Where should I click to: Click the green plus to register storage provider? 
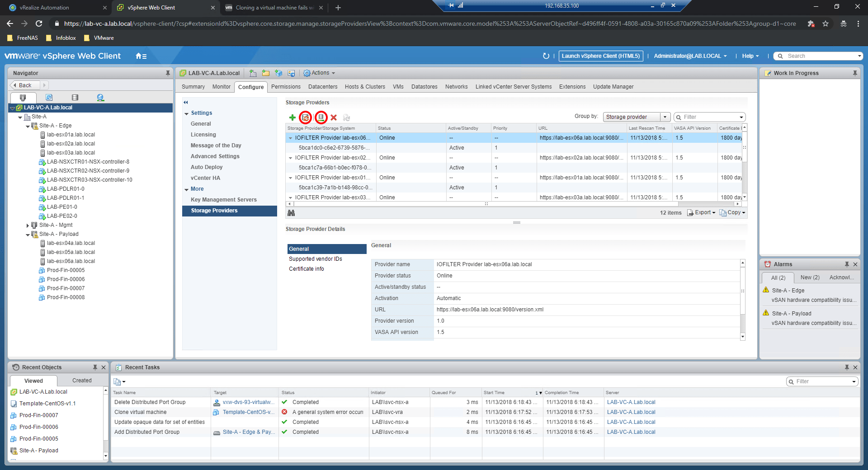pos(292,117)
